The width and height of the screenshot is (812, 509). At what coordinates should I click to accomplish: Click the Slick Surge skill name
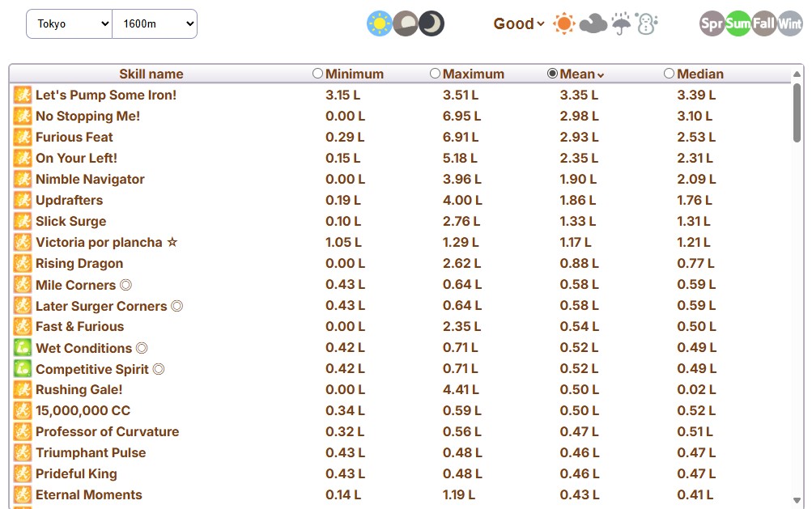click(x=70, y=221)
